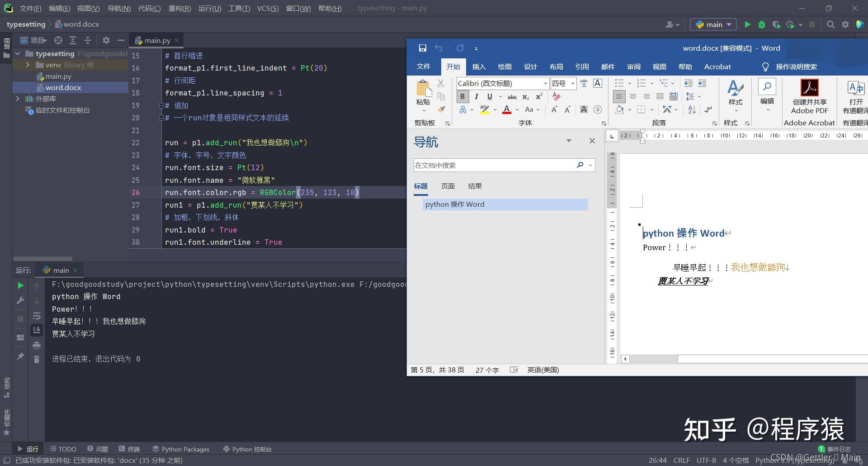Image resolution: width=868 pixels, height=466 pixels.
Task: Open the Calibri font name dropdown
Action: (x=545, y=83)
